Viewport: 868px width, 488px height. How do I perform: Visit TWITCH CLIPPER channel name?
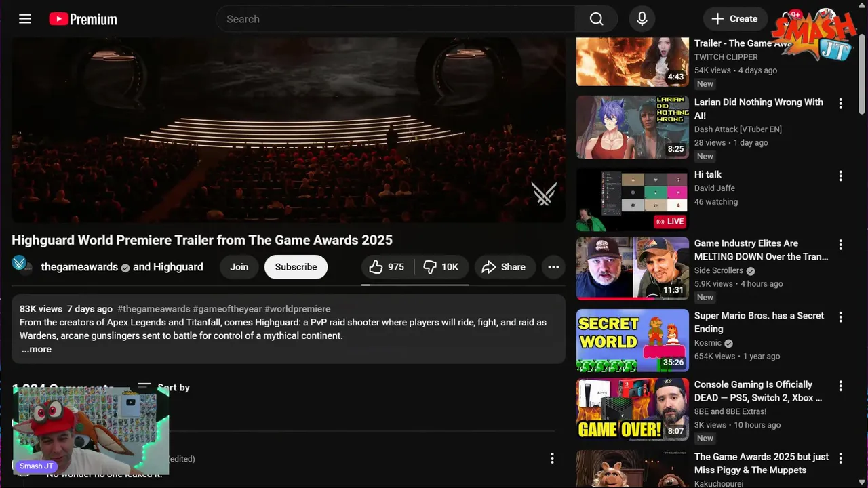coord(726,57)
